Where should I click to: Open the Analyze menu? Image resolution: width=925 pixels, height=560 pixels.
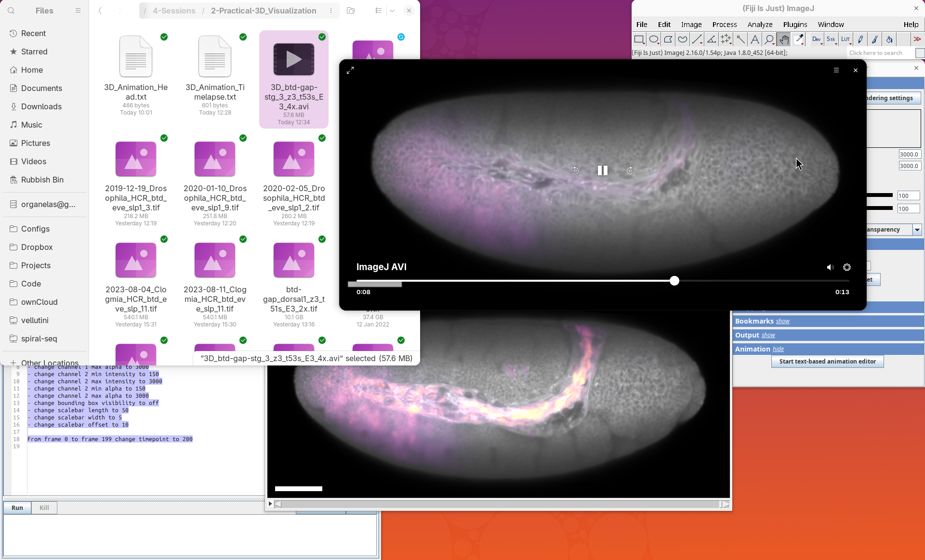(760, 25)
